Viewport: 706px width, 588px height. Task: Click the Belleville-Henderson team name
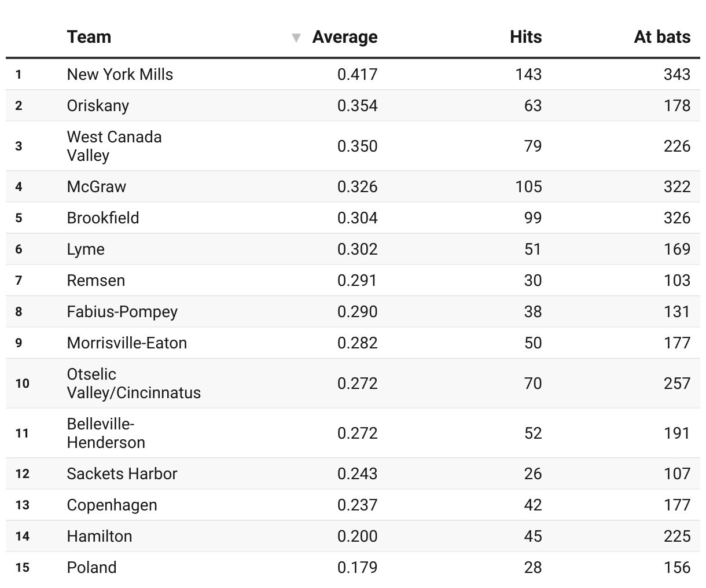click(x=106, y=433)
